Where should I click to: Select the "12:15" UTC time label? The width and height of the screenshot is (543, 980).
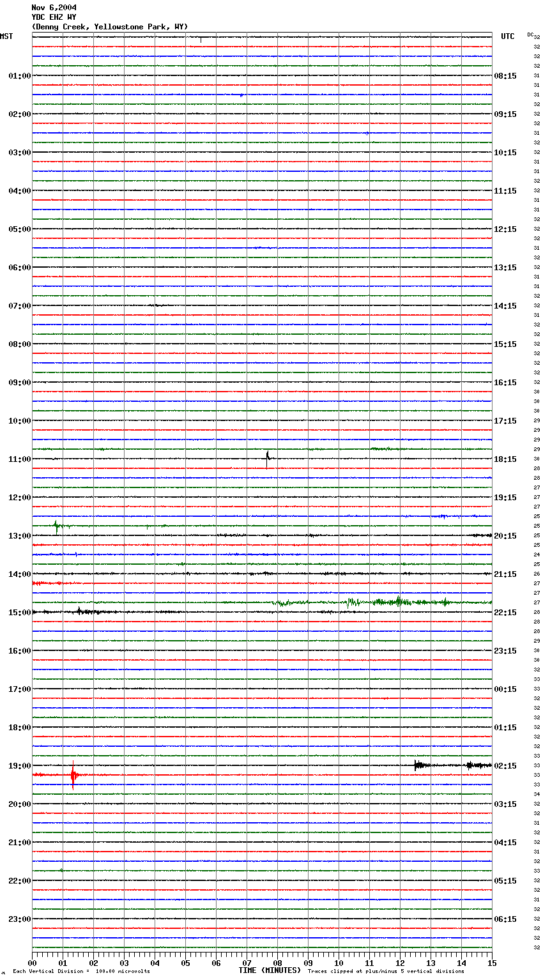(505, 229)
